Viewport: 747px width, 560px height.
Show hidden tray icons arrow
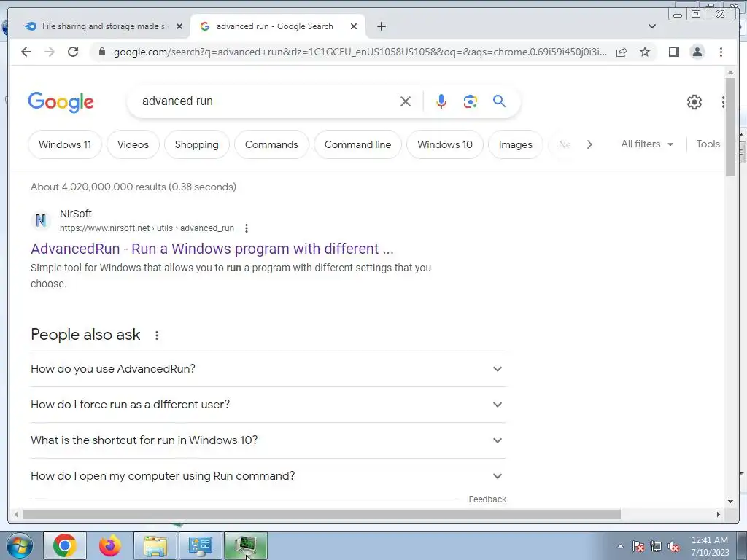point(620,547)
